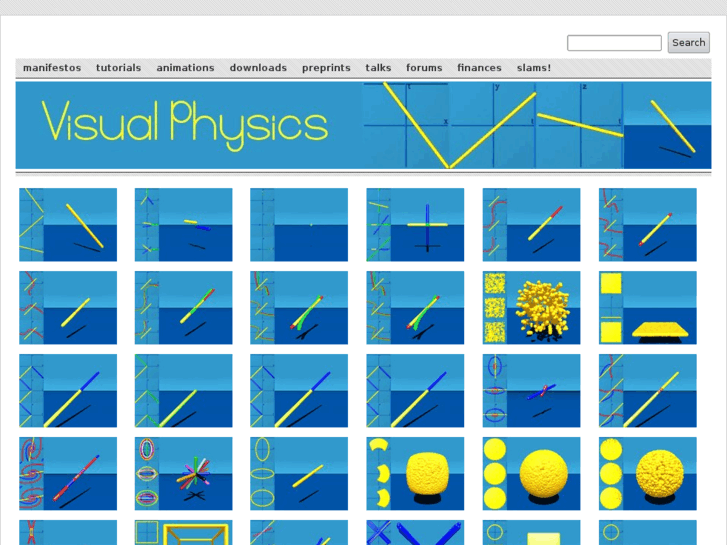Click the Visual Physics banner

pos(363,125)
